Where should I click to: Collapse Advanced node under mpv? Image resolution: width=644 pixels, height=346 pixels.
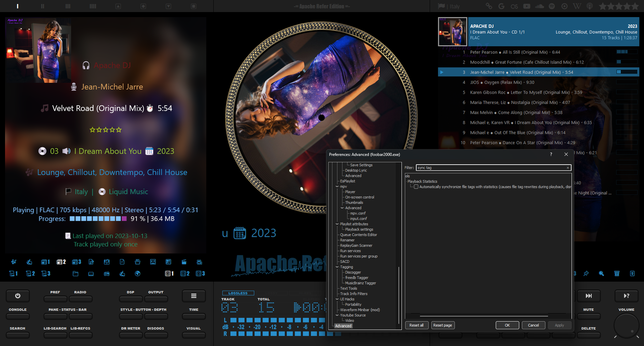[x=342, y=208]
